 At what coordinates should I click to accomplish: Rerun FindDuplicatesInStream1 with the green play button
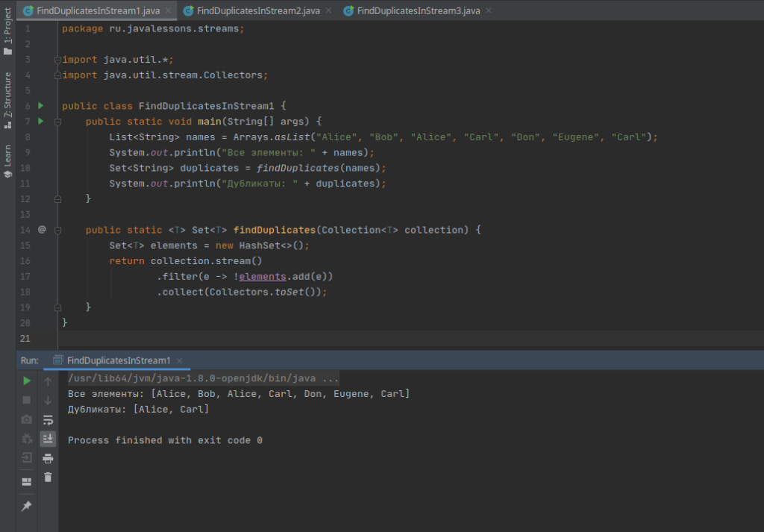[x=27, y=381]
